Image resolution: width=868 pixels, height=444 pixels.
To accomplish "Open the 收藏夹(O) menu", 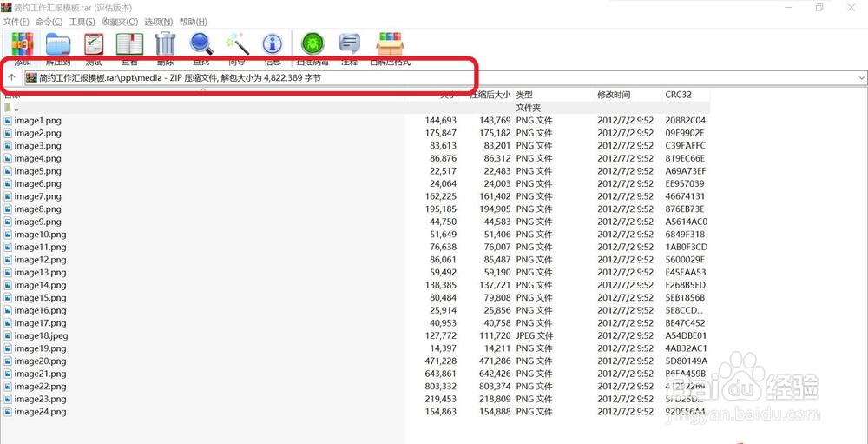I will point(120,22).
